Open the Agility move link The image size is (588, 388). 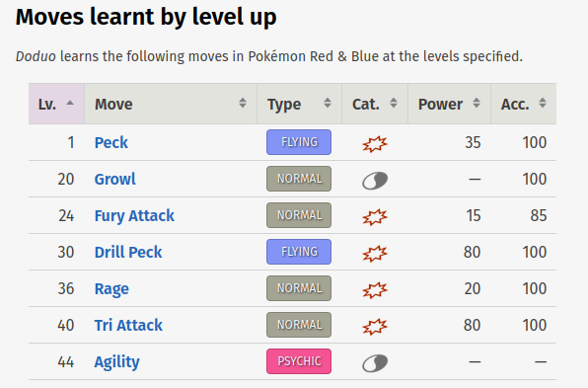(116, 362)
